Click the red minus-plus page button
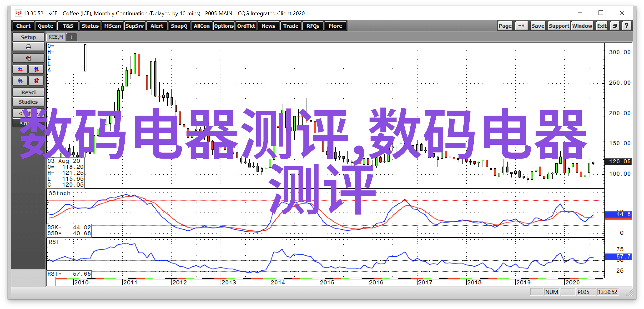The height and width of the screenshot is (309, 644). tap(521, 26)
